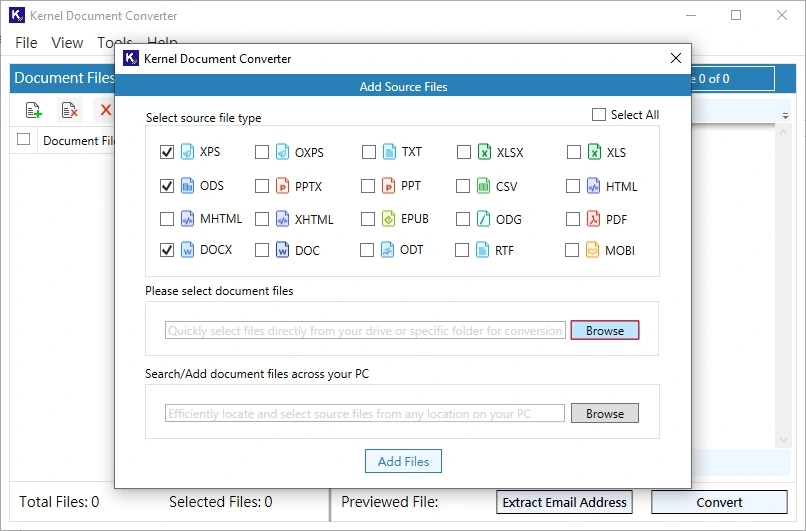This screenshot has height=531, width=806.
Task: Click the RTF label text
Action: (x=504, y=250)
